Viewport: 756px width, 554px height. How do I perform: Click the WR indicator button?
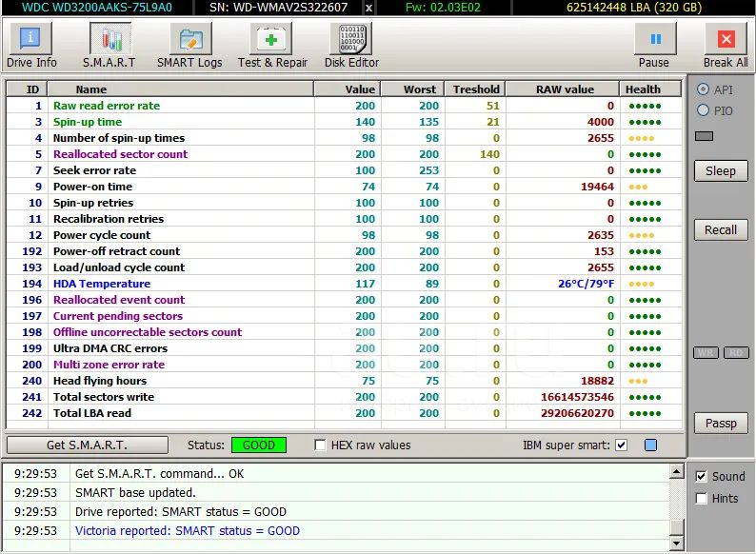click(x=706, y=353)
